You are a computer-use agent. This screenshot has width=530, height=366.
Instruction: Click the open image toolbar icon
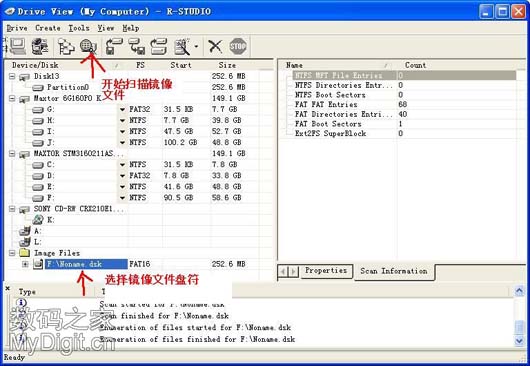(137, 46)
